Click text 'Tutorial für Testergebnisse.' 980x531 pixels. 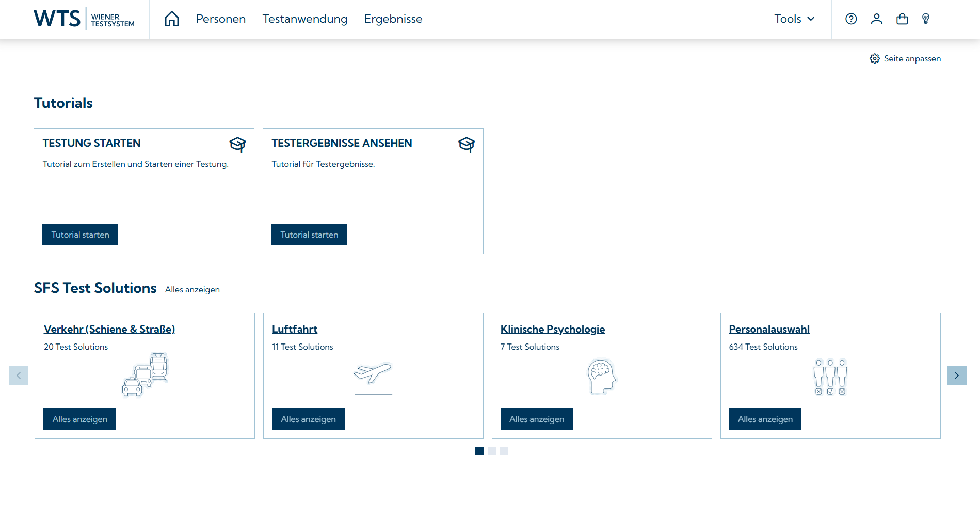(324, 164)
